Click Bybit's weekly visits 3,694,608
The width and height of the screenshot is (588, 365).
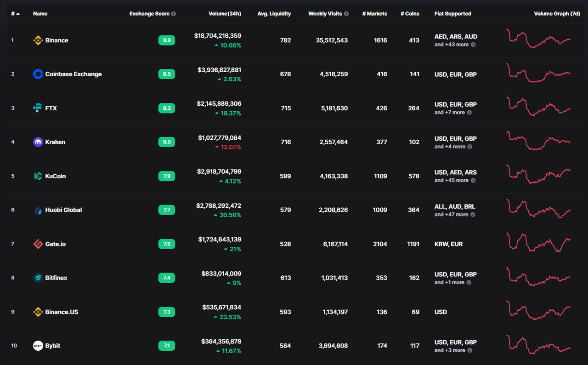(334, 346)
